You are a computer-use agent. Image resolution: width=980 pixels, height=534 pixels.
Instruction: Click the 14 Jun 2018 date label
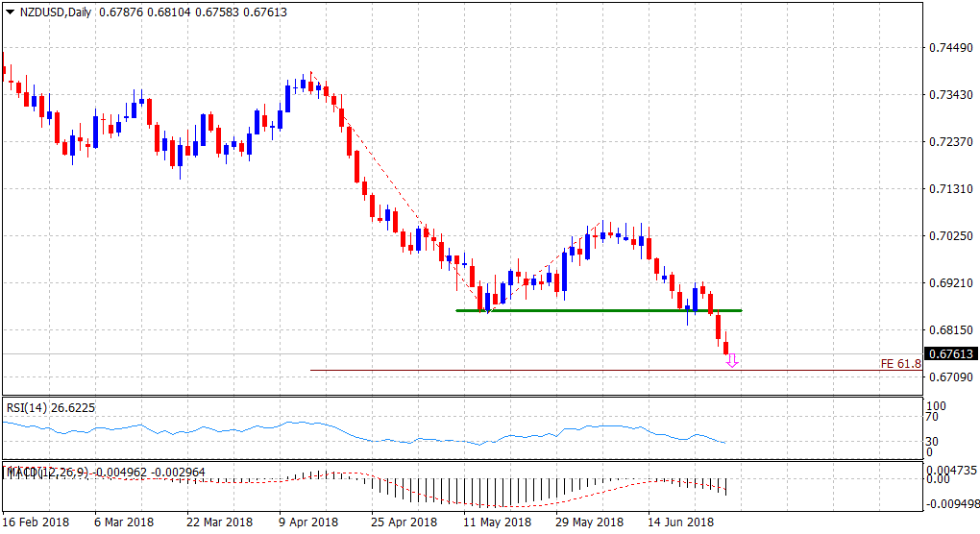pos(680,522)
